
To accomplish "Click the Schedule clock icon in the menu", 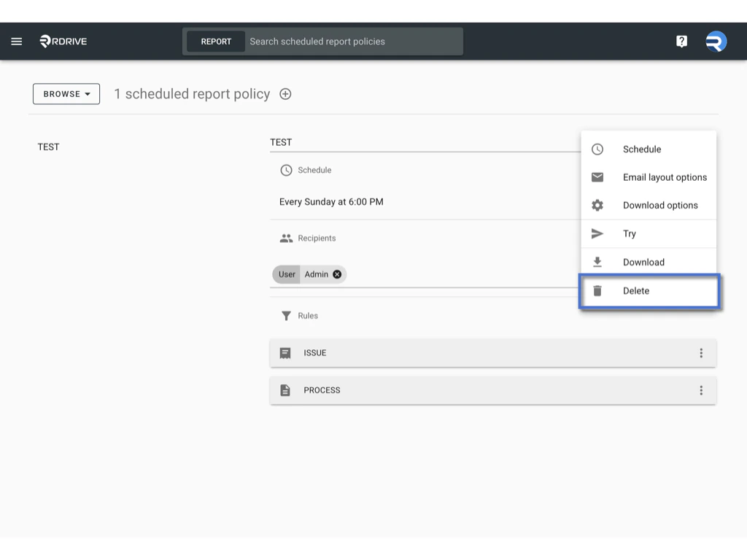I will tap(597, 149).
